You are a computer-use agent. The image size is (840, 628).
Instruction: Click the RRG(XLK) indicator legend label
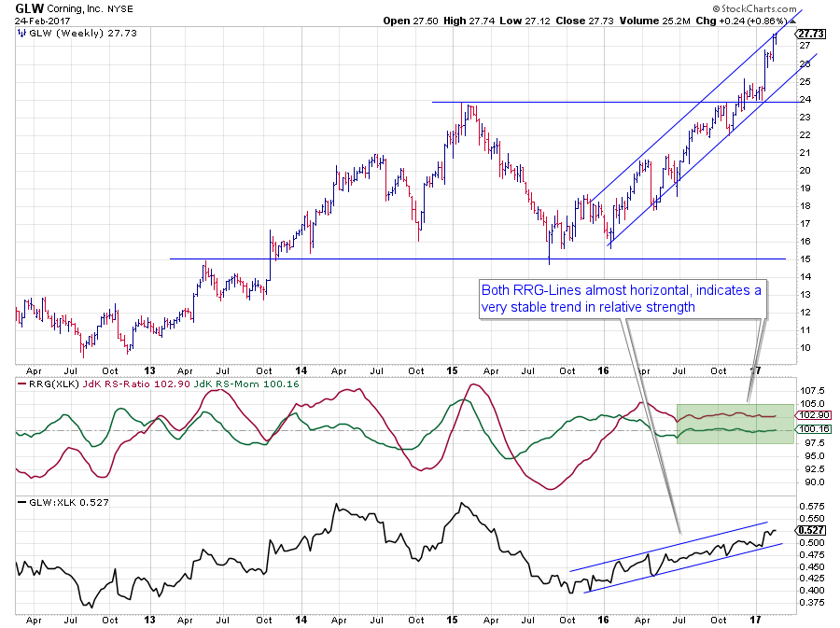tap(53, 384)
